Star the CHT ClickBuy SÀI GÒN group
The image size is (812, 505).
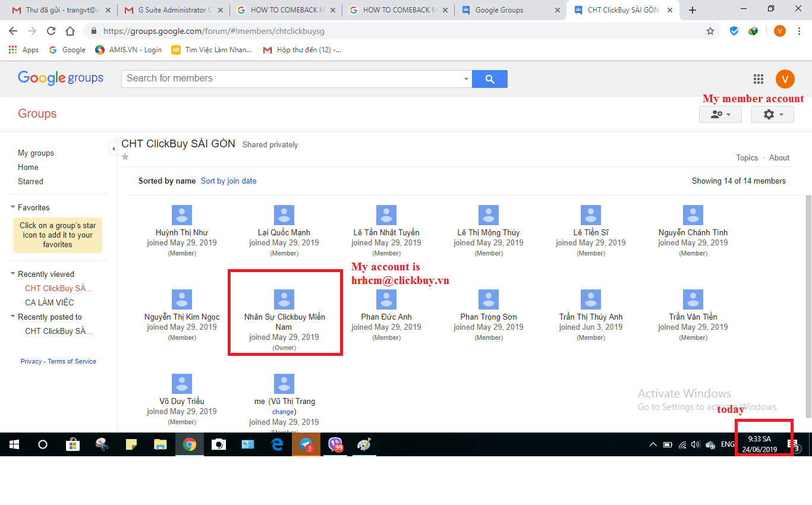125,157
